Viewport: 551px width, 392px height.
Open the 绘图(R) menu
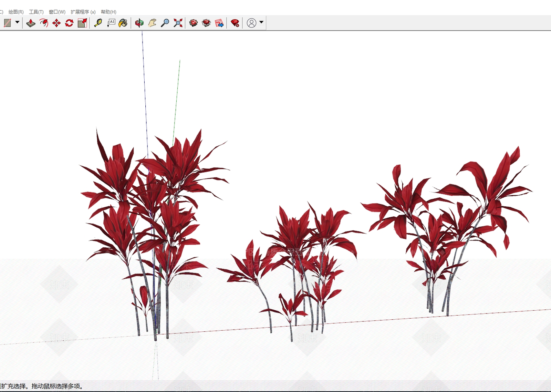tap(16, 12)
